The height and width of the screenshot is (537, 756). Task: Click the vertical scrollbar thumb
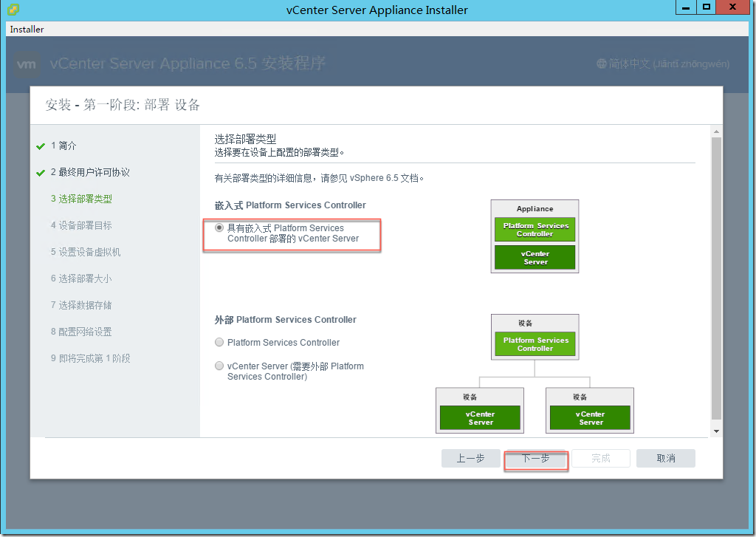click(716, 278)
